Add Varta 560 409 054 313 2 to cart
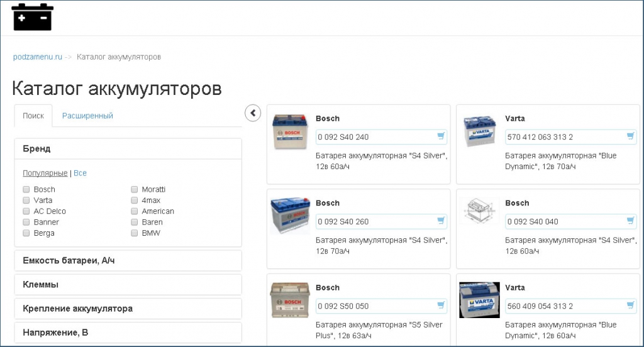The image size is (644, 347). [x=630, y=305]
